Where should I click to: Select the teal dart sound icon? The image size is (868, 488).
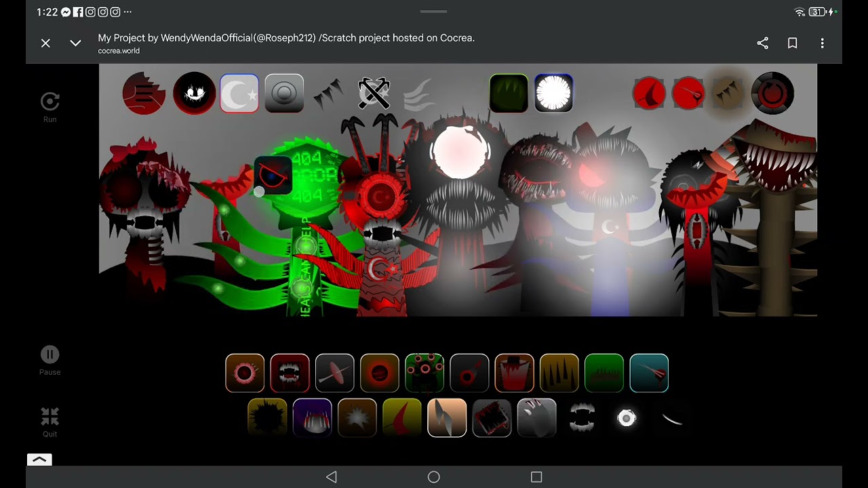pos(649,373)
